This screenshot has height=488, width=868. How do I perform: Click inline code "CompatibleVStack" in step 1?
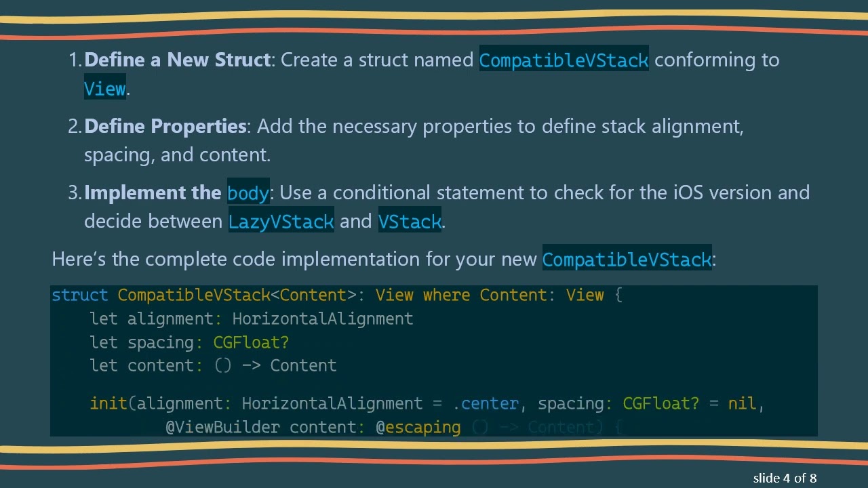pos(564,60)
